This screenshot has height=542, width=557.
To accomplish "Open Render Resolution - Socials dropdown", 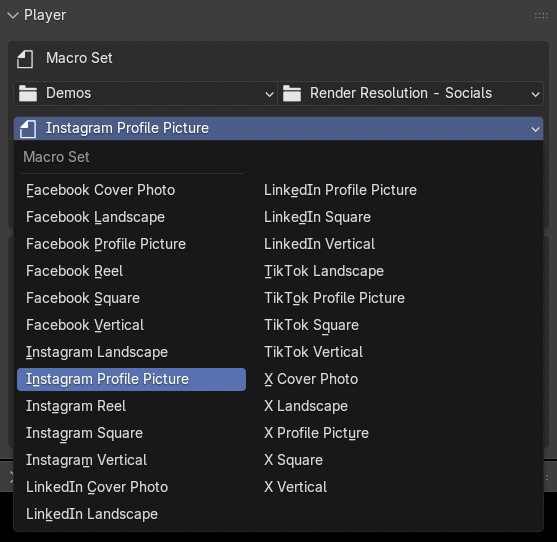I will 410,93.
